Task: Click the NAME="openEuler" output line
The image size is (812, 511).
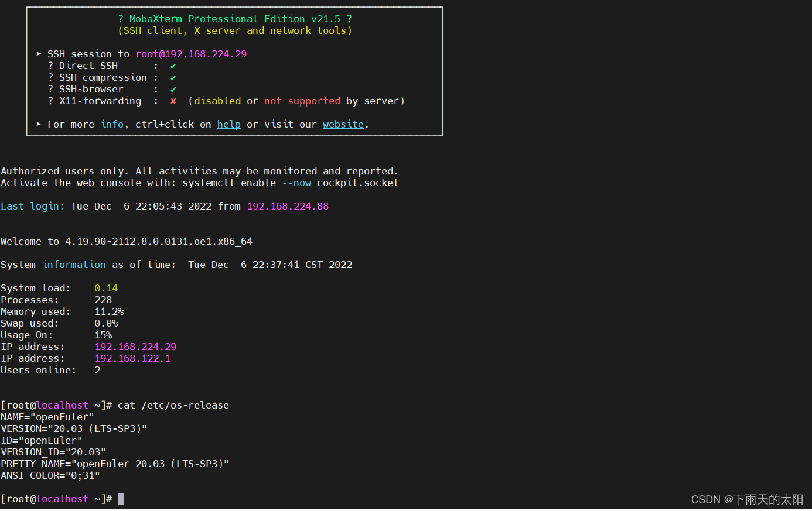Action: (47, 417)
